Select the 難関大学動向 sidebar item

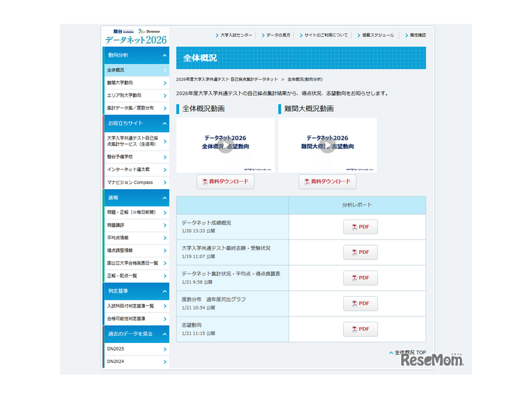[x=135, y=84]
